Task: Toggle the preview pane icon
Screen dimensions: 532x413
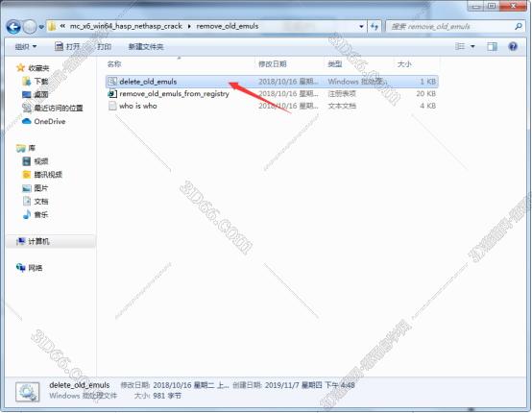Action: point(492,46)
